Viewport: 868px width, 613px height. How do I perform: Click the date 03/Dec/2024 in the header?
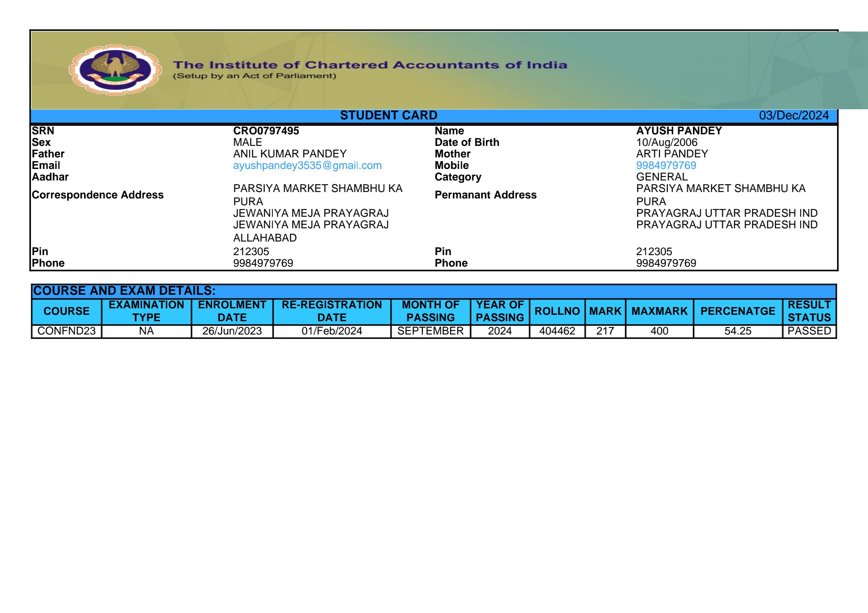794,115
